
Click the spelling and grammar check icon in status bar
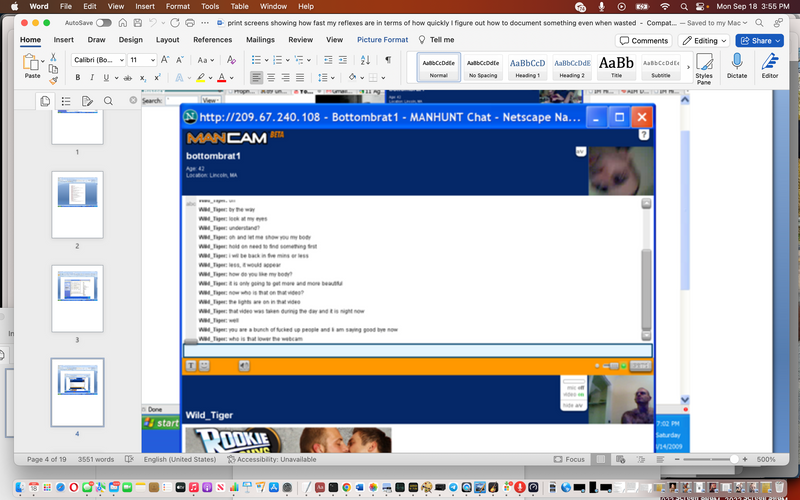click(x=129, y=459)
